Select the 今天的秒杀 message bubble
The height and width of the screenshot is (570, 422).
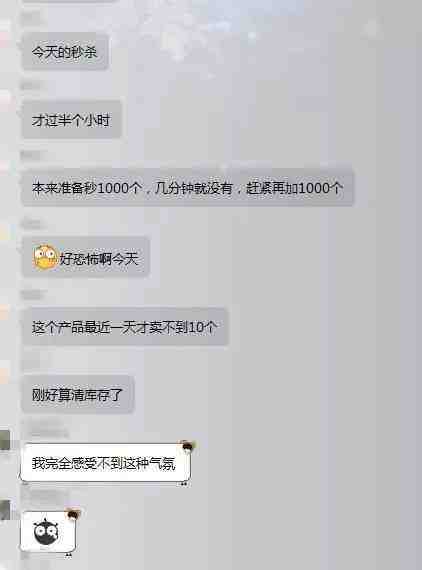click(65, 52)
